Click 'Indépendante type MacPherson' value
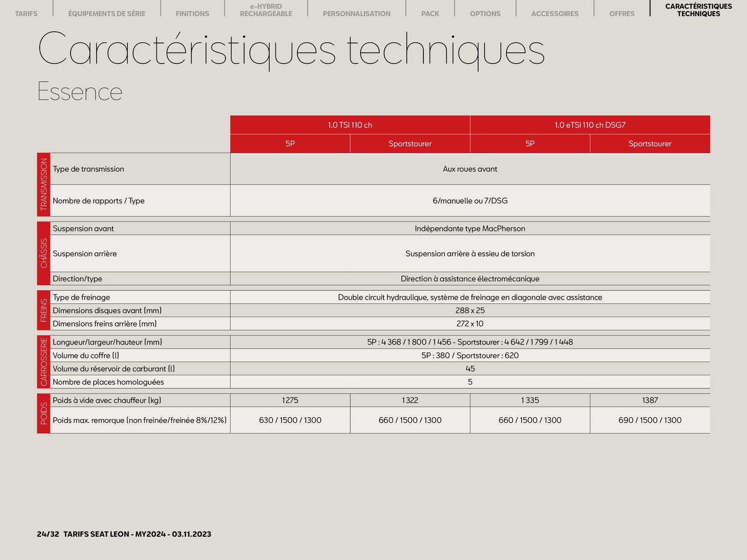 coord(470,228)
